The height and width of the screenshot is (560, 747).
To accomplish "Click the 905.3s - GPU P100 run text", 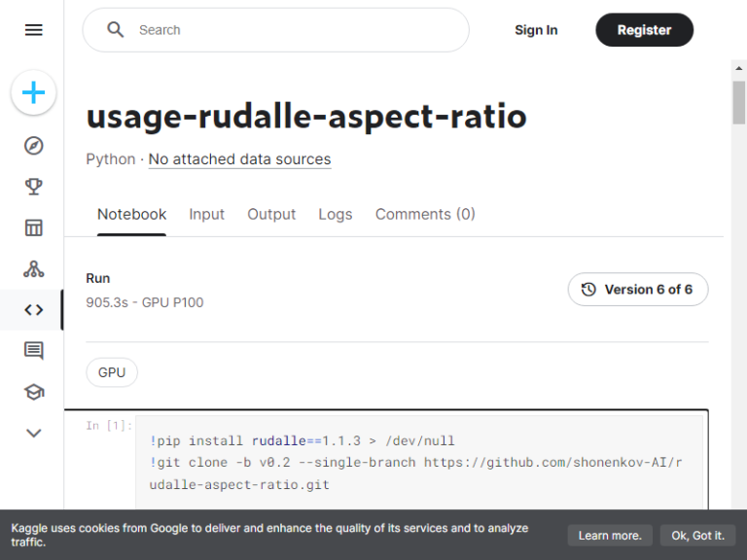I will [145, 302].
